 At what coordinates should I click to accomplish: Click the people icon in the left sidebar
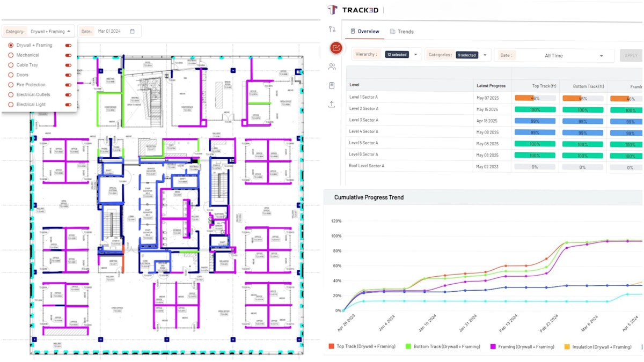pos(332,67)
